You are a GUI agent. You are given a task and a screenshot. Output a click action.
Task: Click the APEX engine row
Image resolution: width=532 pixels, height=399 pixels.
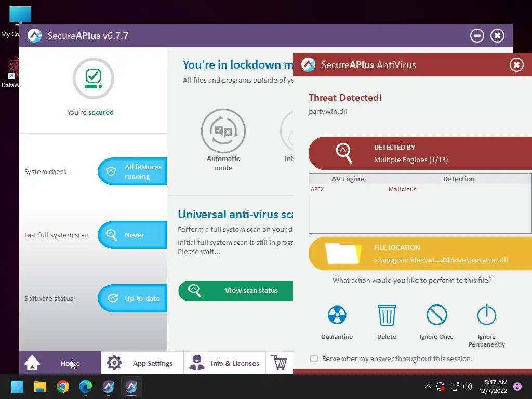click(x=420, y=189)
